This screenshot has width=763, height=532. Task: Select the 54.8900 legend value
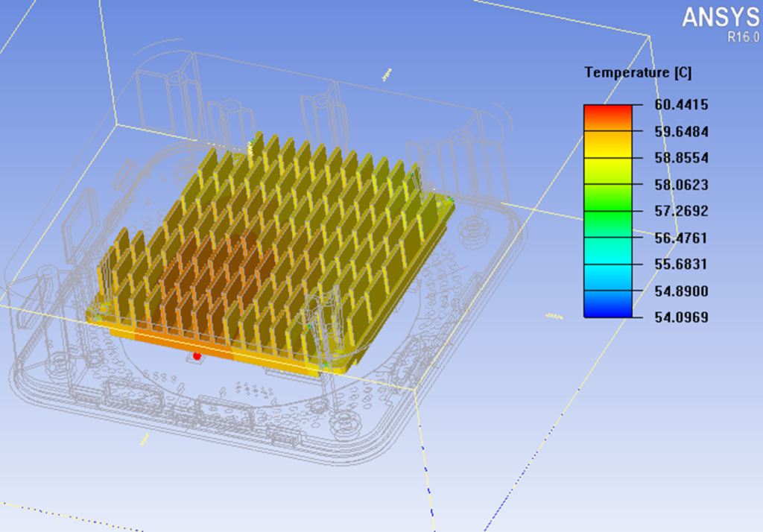tap(681, 291)
